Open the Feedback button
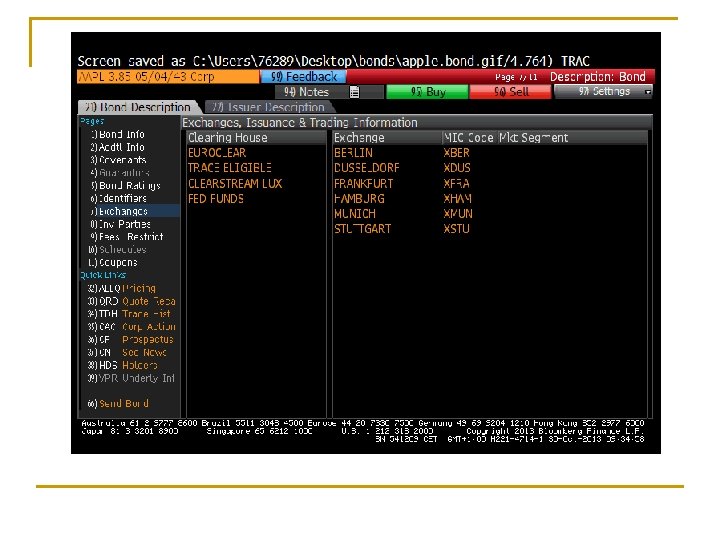Image resolution: width=720 pixels, height=540 pixels. pos(303,77)
